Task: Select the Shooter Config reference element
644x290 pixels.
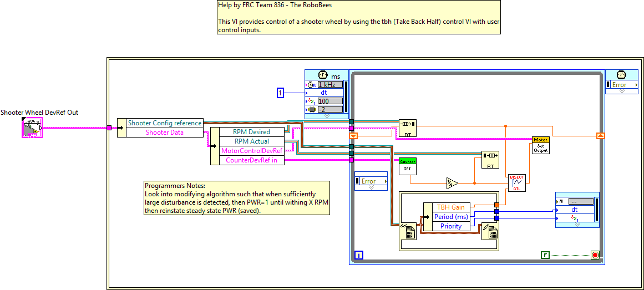Action: (165, 123)
